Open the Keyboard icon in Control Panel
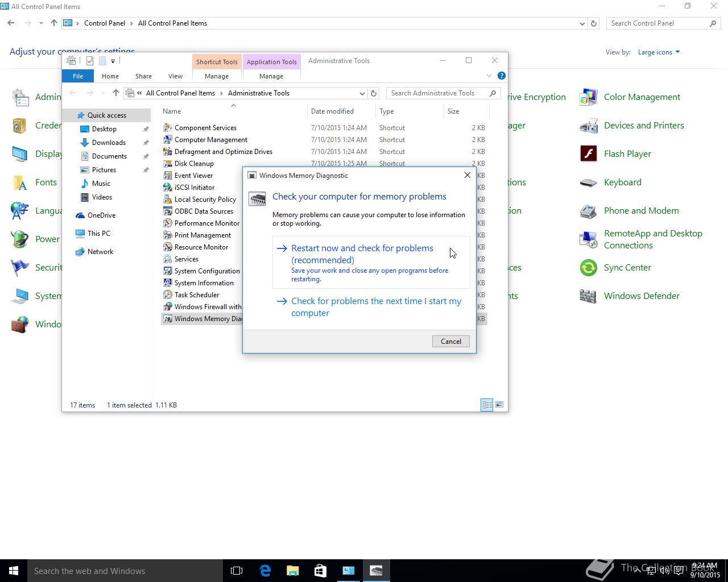728x582 pixels. 588,182
